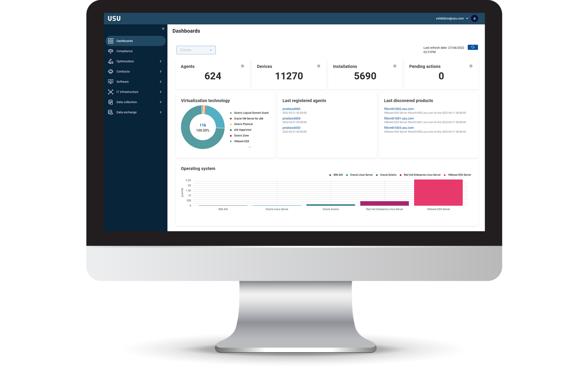Viewport: 588px width, 368px height.
Task: Click the Dashboards icon in sidebar
Action: (111, 41)
